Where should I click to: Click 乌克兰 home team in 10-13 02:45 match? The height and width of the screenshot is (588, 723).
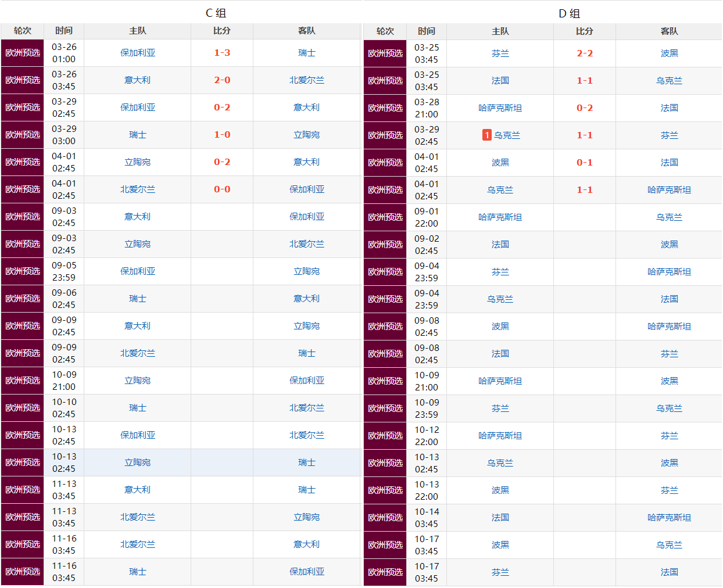[x=500, y=463]
